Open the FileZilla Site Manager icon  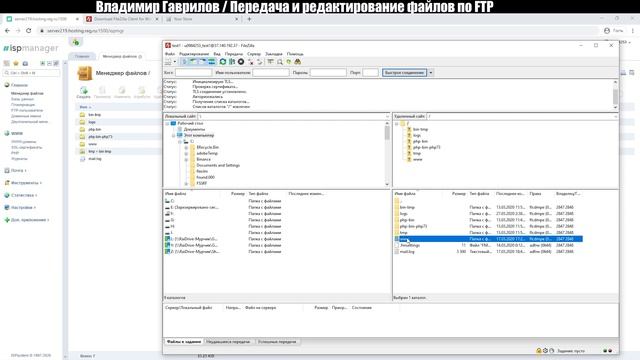[168, 62]
